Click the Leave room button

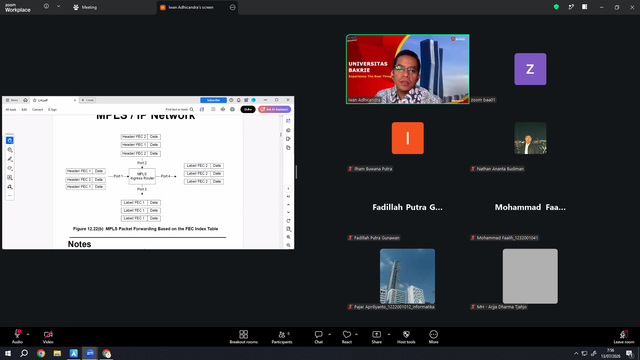624,337
